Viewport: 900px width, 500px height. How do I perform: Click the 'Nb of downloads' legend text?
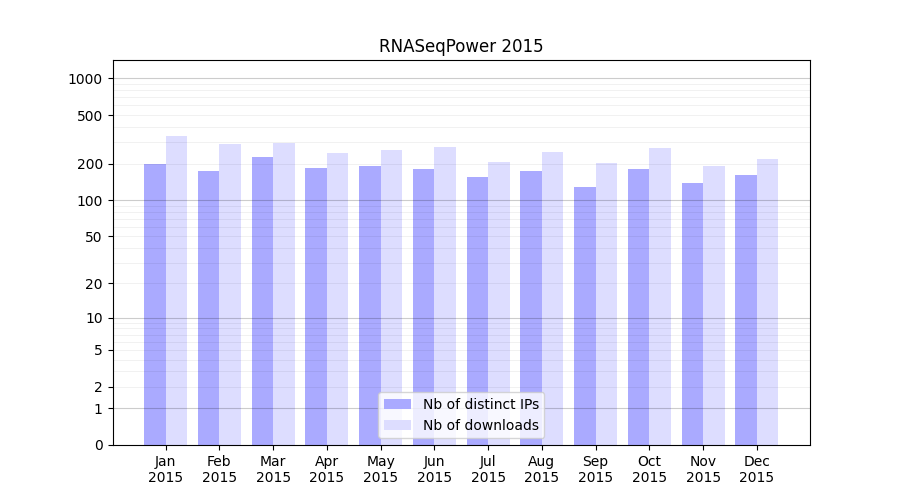480,425
